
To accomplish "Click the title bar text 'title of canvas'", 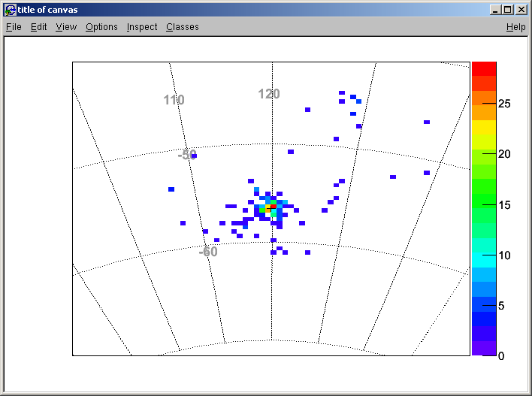I will click(48, 10).
